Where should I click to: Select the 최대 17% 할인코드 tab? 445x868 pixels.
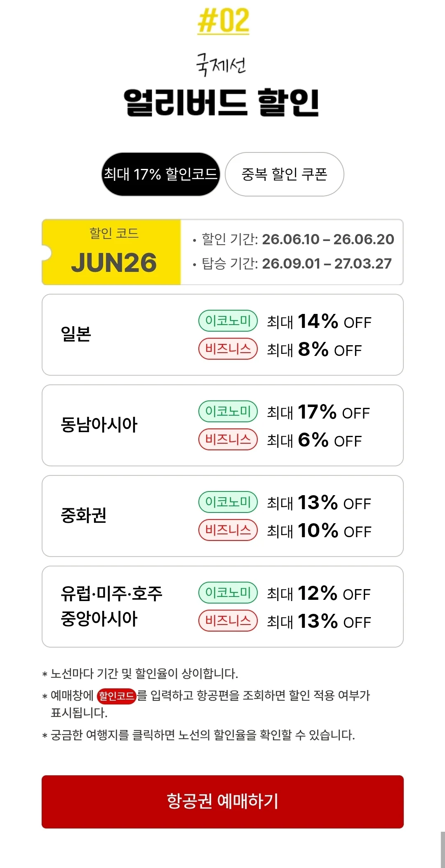(161, 174)
